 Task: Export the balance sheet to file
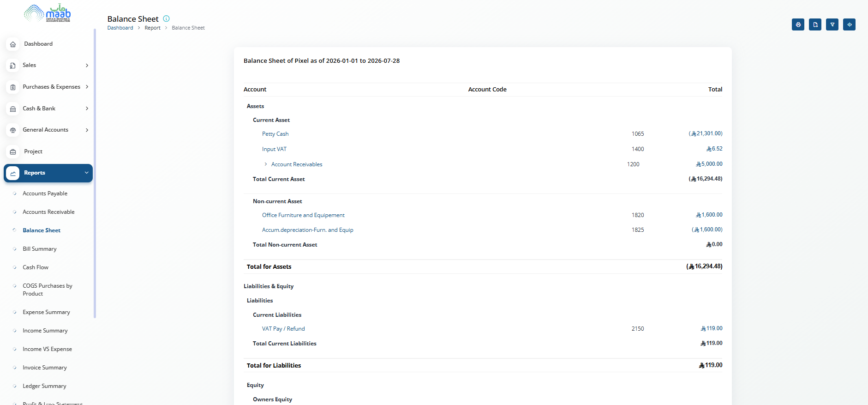(x=815, y=24)
